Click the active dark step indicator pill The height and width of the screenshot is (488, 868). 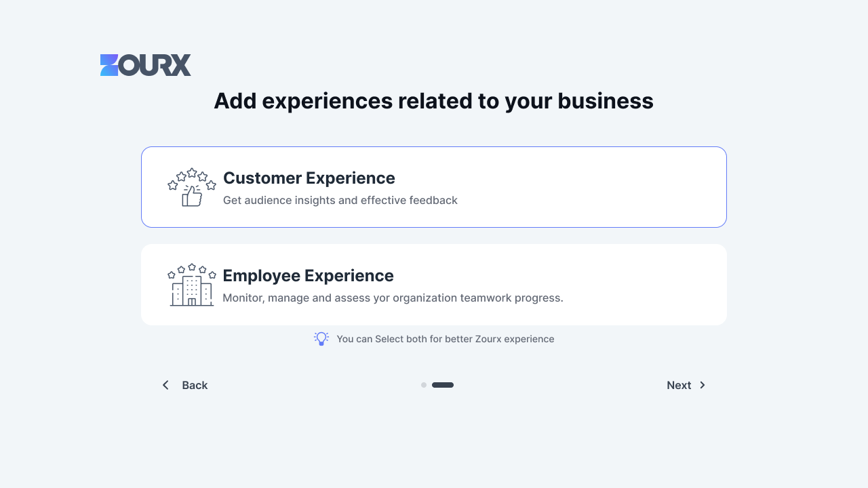[x=443, y=385]
